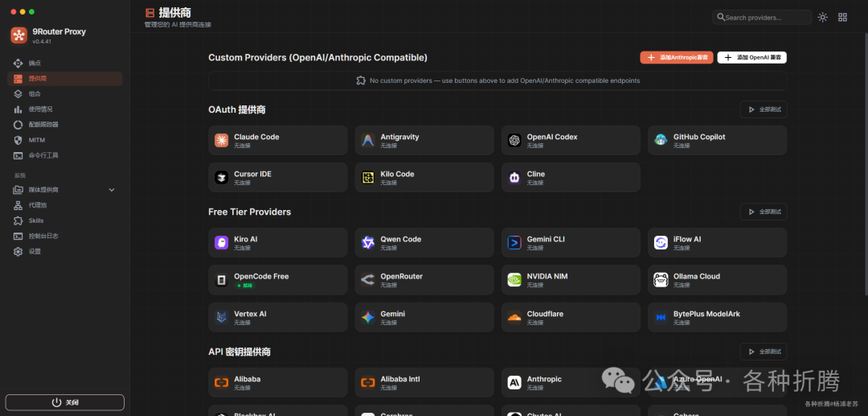Viewport: 868px width, 416px height.
Task: Open 代理池 in the sidebar
Action: (x=65, y=205)
